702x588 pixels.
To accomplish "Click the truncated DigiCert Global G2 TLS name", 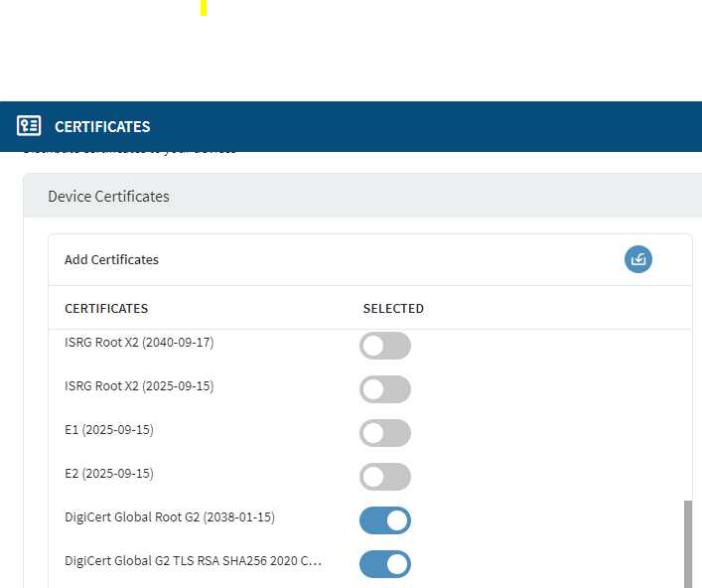I will point(193,561).
